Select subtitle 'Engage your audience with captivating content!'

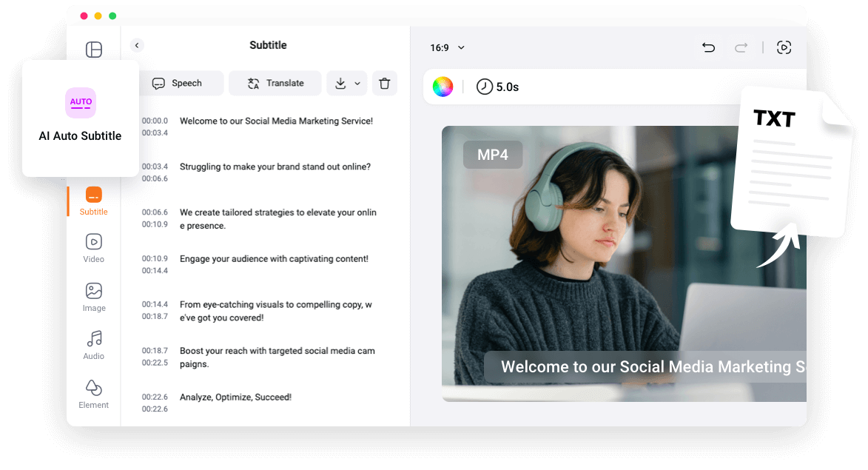tap(274, 258)
